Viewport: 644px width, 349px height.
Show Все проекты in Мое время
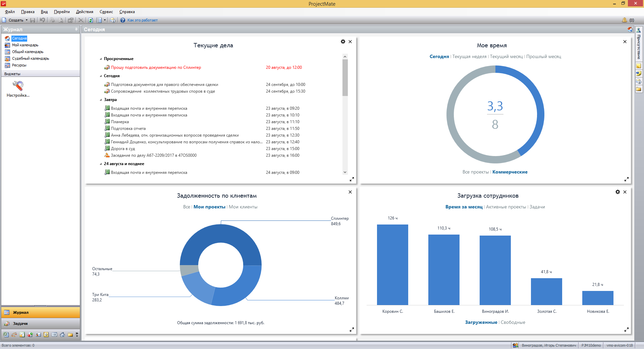(x=476, y=172)
